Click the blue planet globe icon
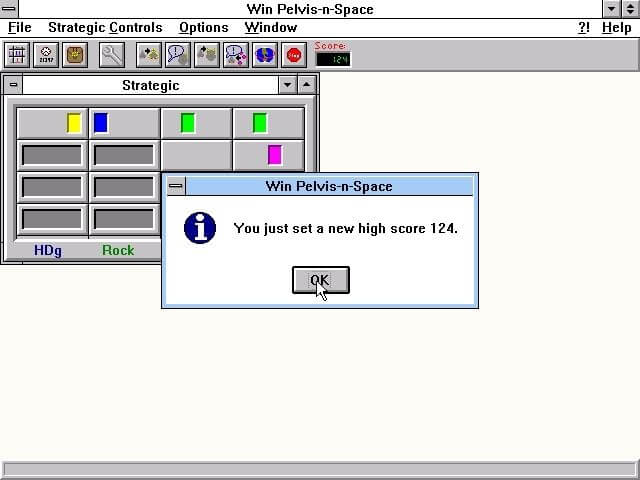This screenshot has width=640, height=480. pyautogui.click(x=265, y=55)
